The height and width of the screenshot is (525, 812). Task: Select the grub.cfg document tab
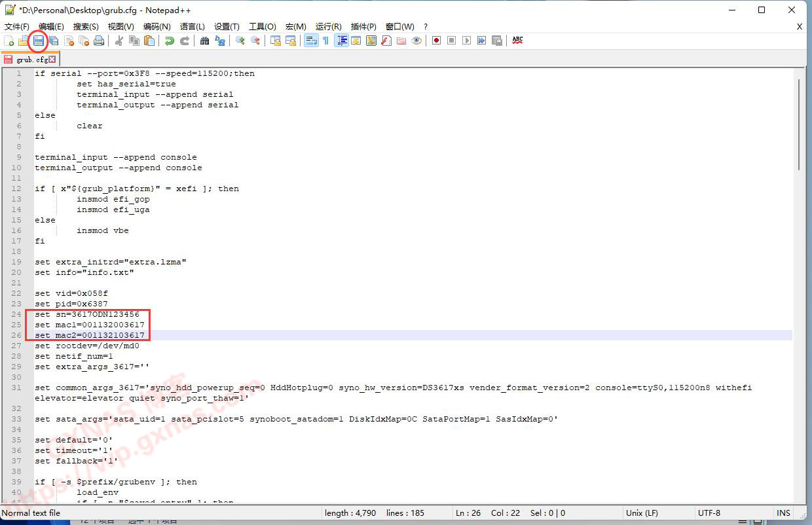pos(30,60)
